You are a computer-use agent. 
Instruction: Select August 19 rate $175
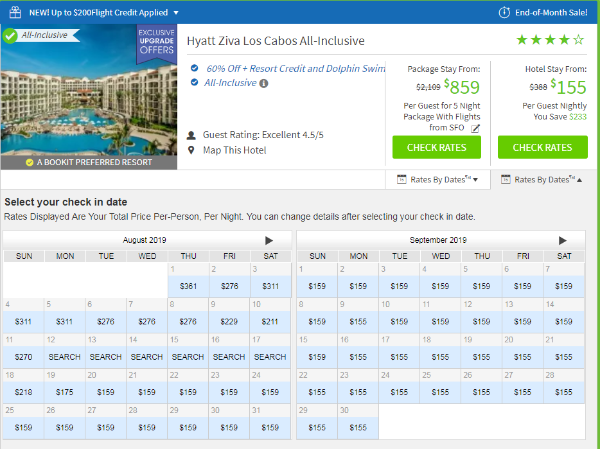point(64,392)
